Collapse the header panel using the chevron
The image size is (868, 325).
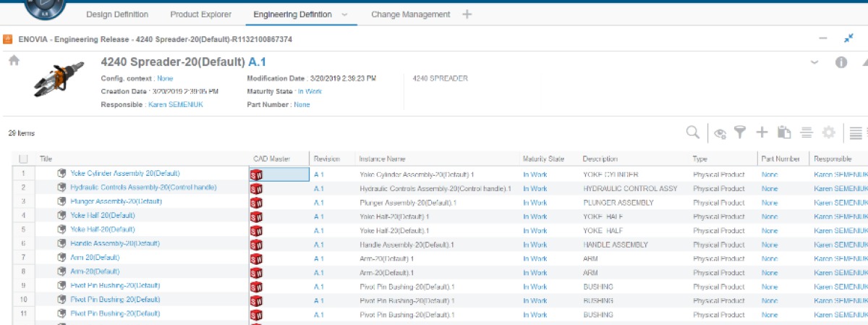click(x=815, y=62)
